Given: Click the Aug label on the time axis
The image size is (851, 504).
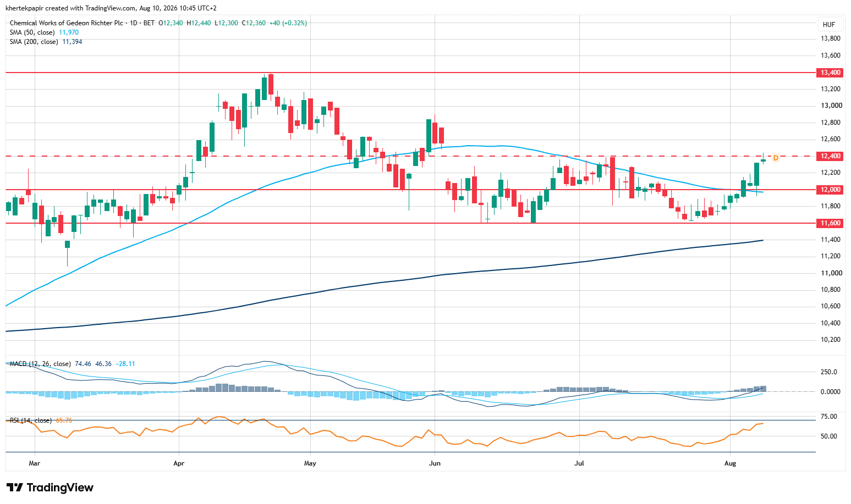Looking at the screenshot, I should [730, 463].
